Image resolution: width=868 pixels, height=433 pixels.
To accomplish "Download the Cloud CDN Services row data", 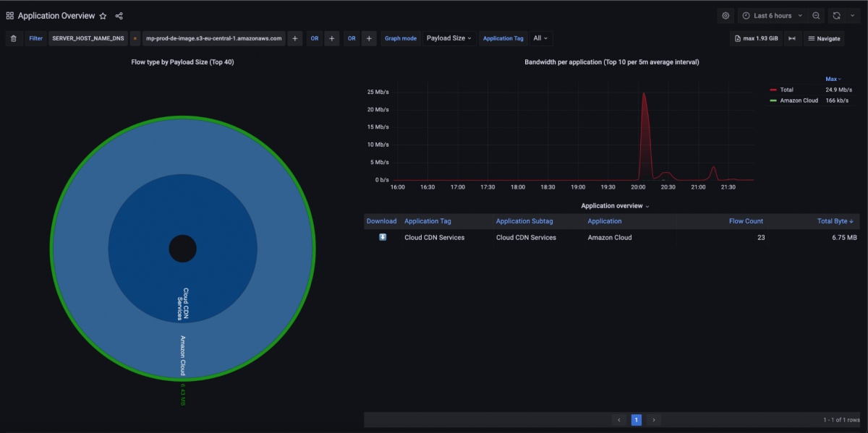I will 383,237.
